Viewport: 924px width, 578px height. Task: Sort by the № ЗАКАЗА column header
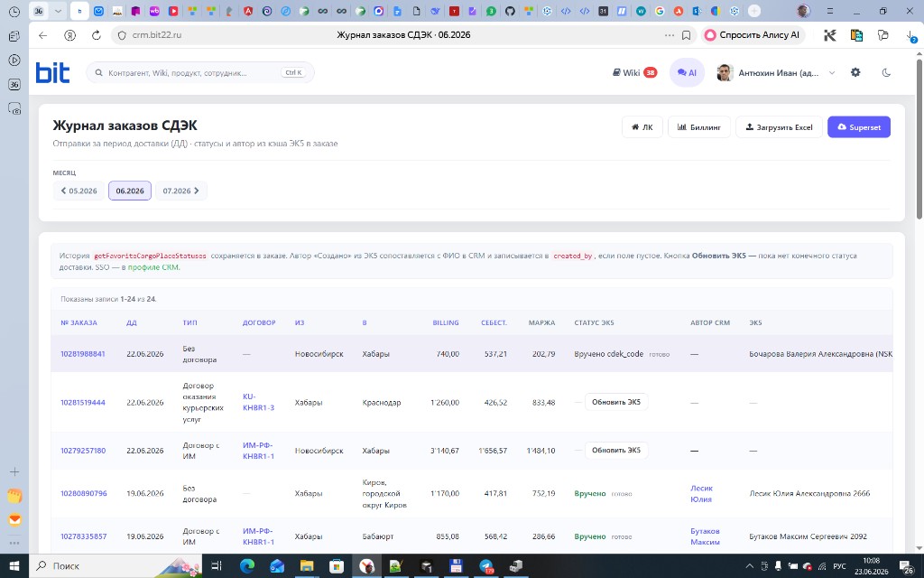[x=79, y=322]
